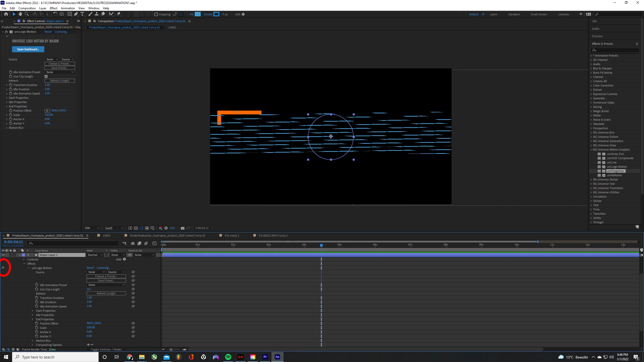The height and width of the screenshot is (362, 644).
Task: Click the Refresh Length button in Effect Controls
Action: click(x=60, y=81)
